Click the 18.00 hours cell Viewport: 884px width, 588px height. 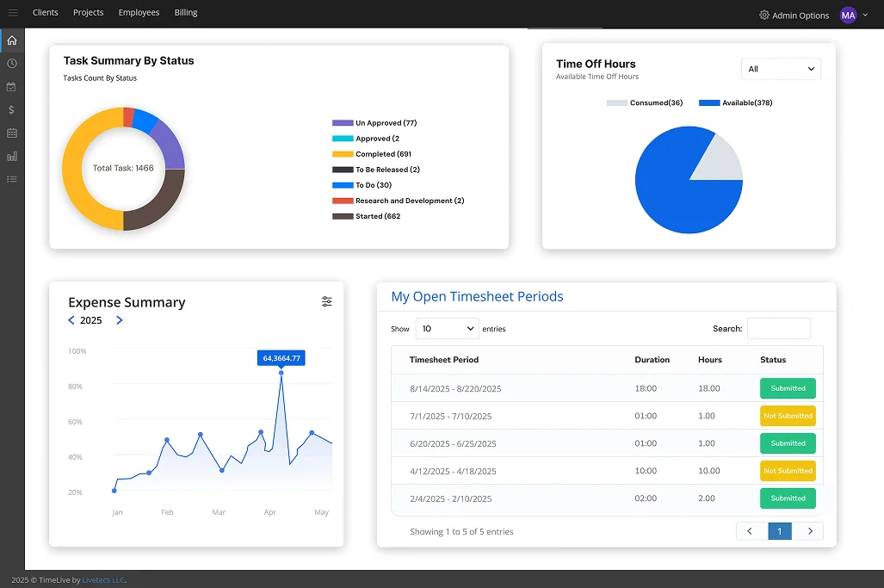(x=708, y=388)
